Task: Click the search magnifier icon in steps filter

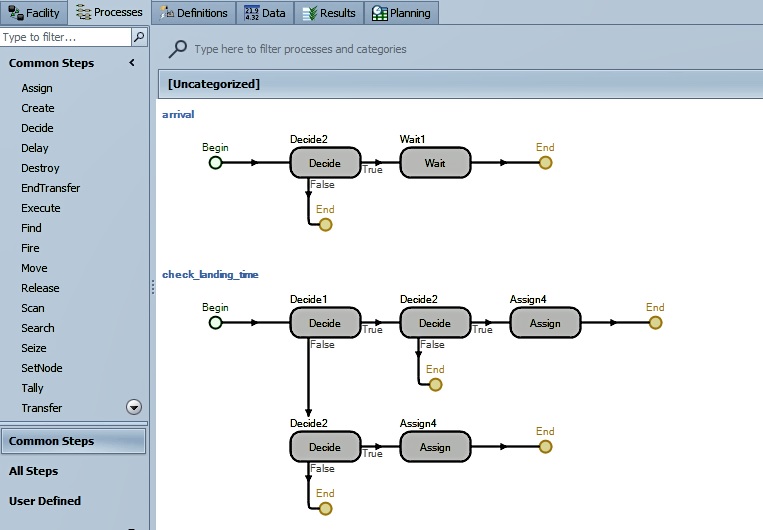Action: 139,37
